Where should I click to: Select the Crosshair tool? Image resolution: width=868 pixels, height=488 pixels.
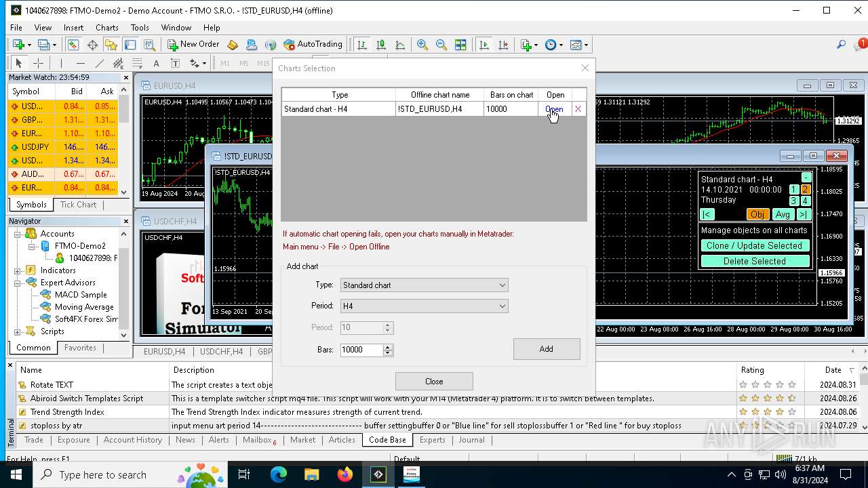pos(38,63)
